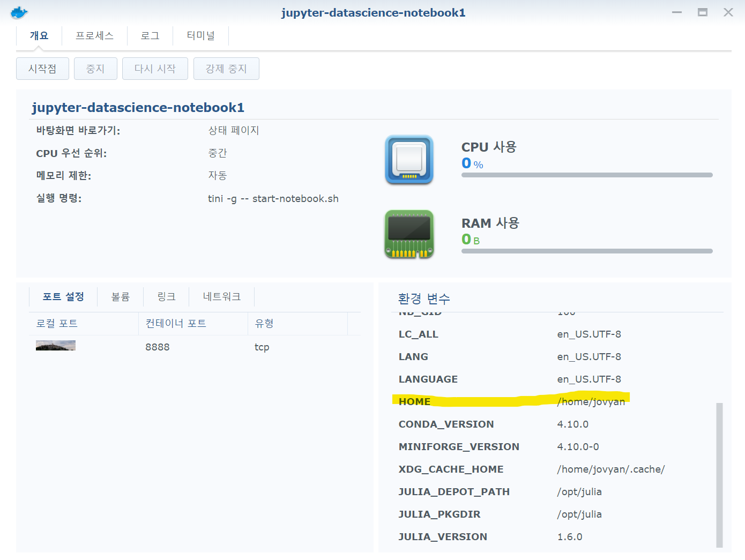Select the JULIA_VERSION variable
The image size is (745, 560).
(443, 536)
